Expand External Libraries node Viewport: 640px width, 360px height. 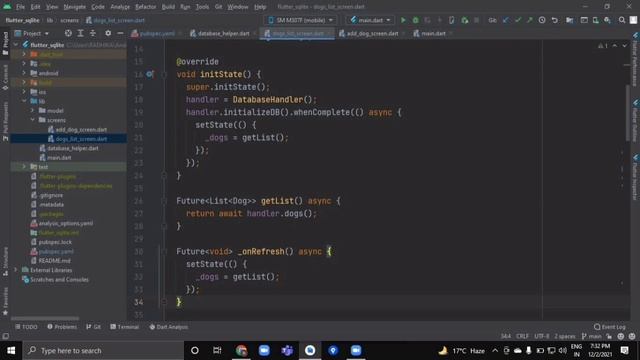pyautogui.click(x=16, y=270)
